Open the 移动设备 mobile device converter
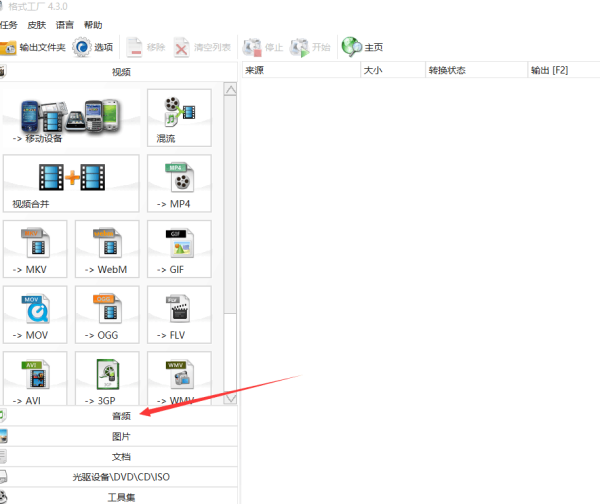Image resolution: width=600 pixels, height=504 pixels. pos(72,118)
